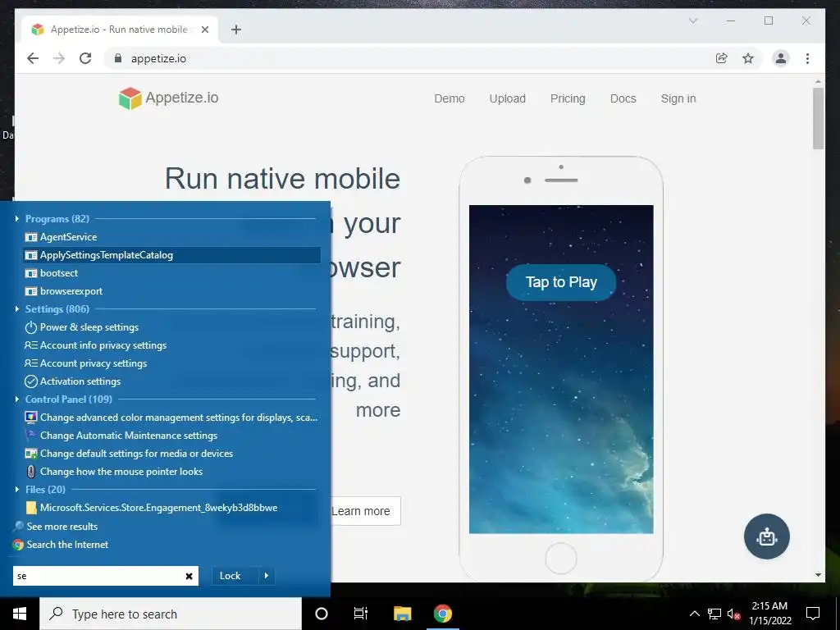Image resolution: width=840 pixels, height=630 pixels.
Task: Bookmark this page with the star
Action: (x=748, y=58)
